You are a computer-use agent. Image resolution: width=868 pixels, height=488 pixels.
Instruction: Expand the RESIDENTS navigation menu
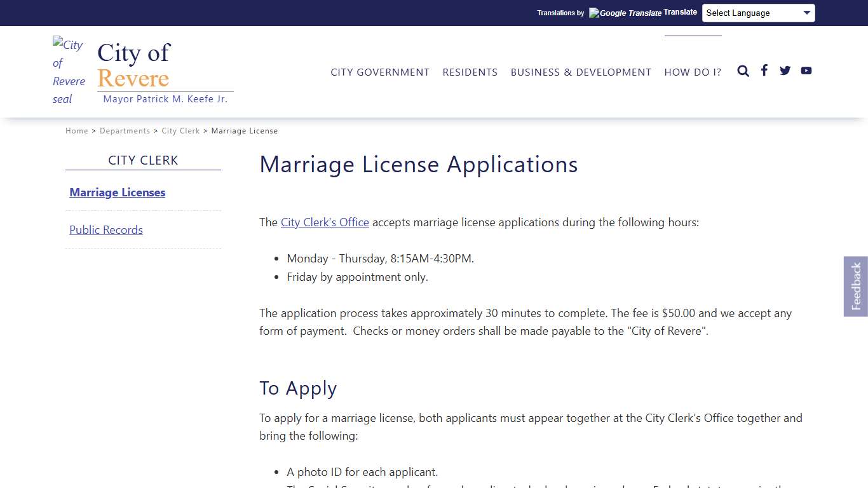click(470, 72)
